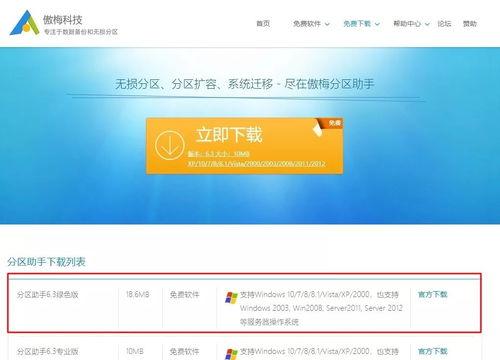The width and height of the screenshot is (500, 360).
Task: Click supported systems link in download banner
Action: (256, 164)
